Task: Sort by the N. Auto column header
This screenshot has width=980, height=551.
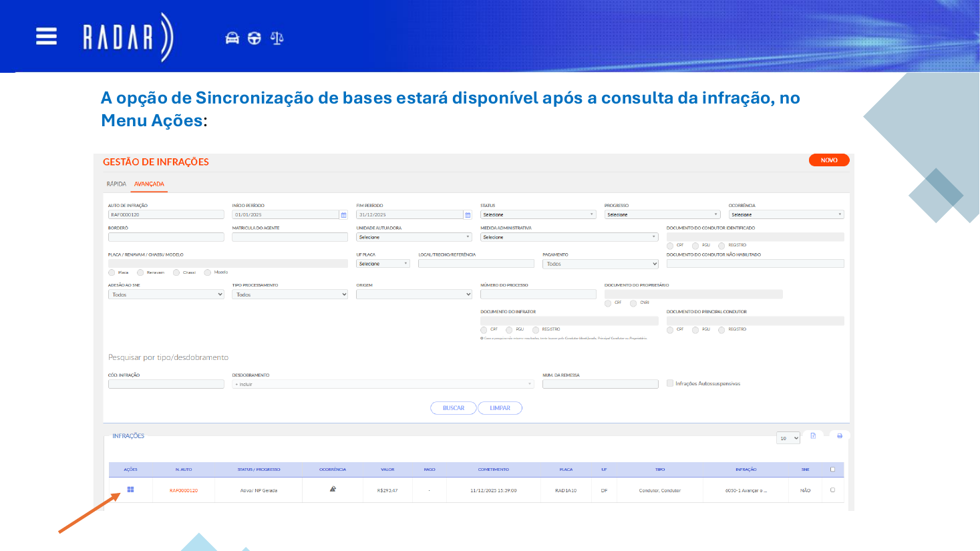Action: click(184, 470)
